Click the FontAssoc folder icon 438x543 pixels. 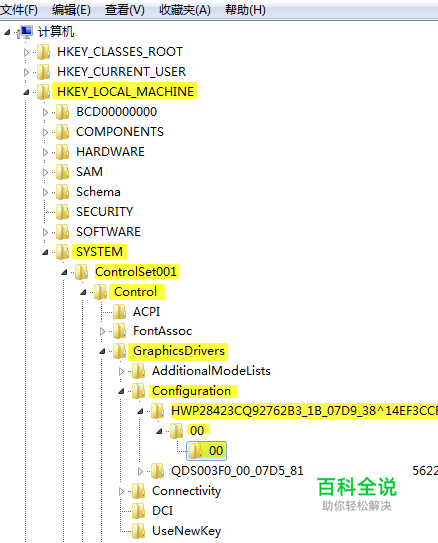pos(120,331)
